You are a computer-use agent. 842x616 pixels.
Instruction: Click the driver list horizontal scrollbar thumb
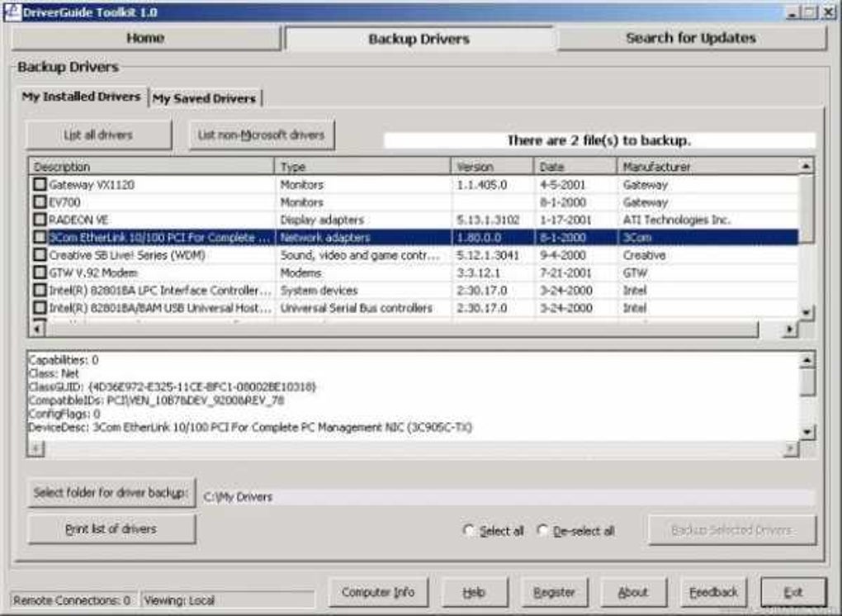coord(402,329)
